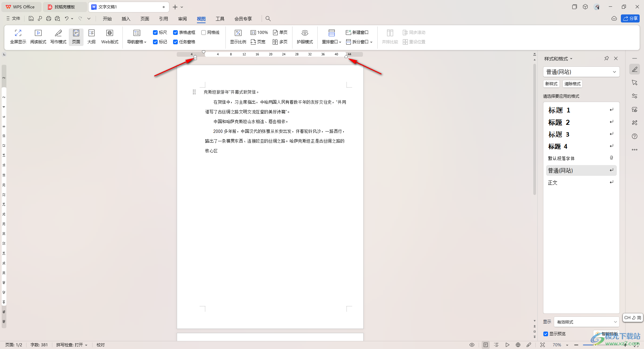644x349 pixels.
Task: Apply the 标题 1 style
Action: coord(581,110)
